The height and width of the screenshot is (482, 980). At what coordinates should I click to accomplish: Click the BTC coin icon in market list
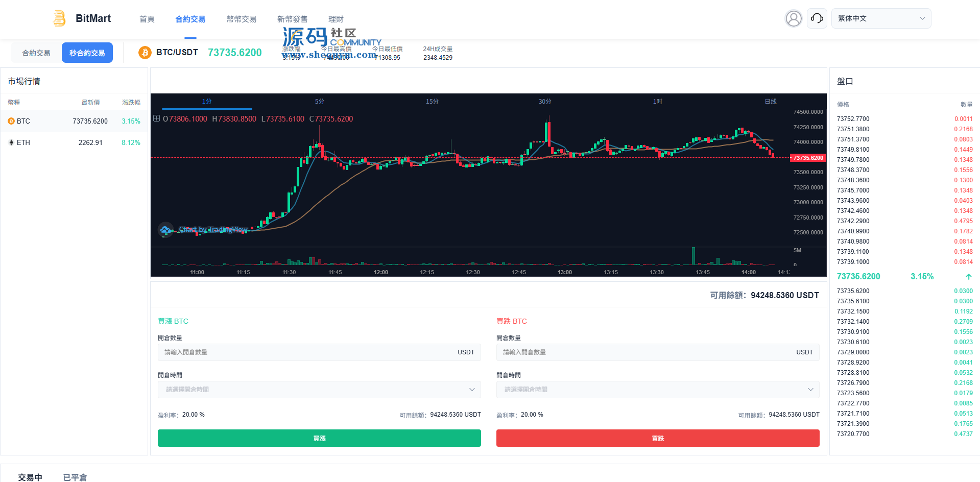coord(11,121)
